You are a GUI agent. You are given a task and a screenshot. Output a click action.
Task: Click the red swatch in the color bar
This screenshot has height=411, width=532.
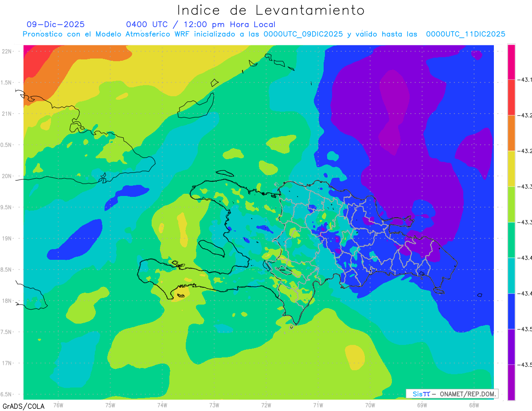tap(511, 97)
